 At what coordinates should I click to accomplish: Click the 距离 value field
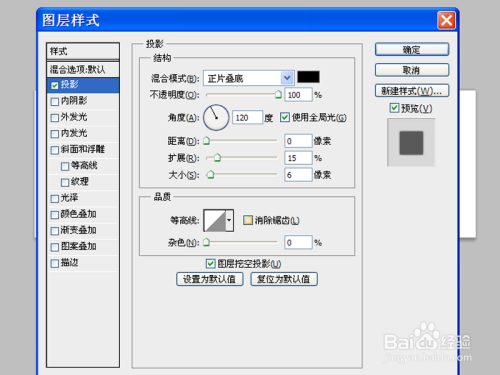pyautogui.click(x=298, y=141)
